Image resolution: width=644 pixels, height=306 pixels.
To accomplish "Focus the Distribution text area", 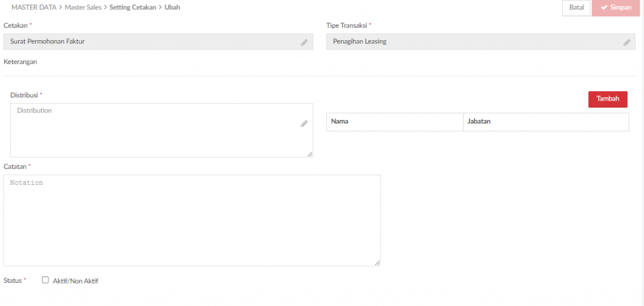I will coord(162,130).
